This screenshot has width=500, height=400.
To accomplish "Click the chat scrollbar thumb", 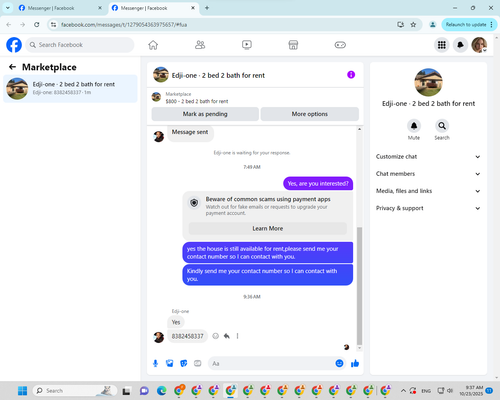I will [x=359, y=286].
